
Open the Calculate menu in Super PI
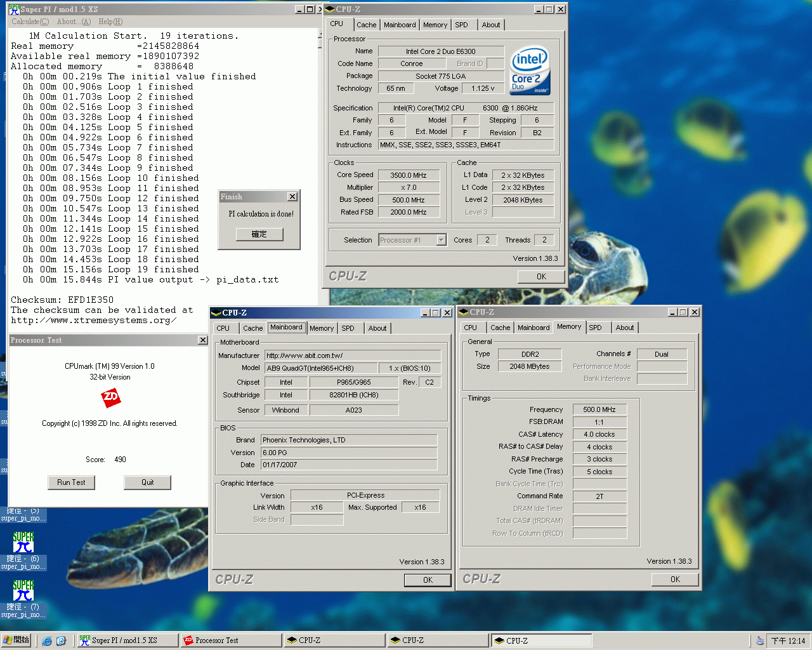pyautogui.click(x=30, y=22)
